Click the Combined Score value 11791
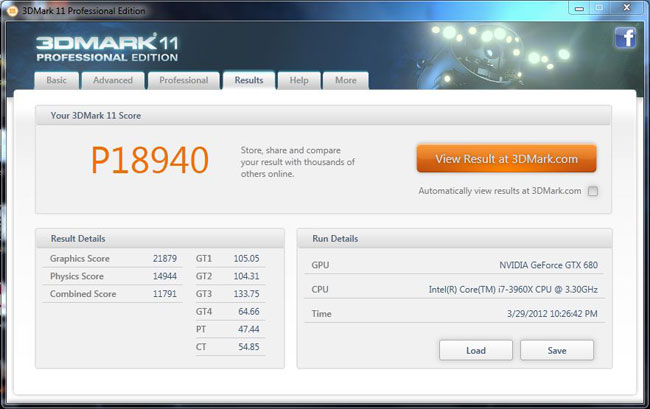650x409 pixels. coord(165,294)
